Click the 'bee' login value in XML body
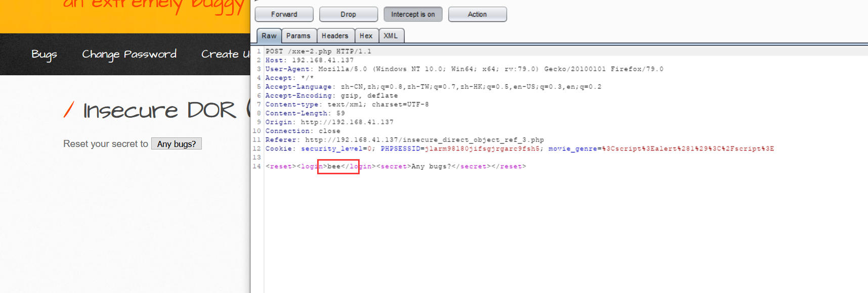868x293 pixels. click(x=334, y=166)
